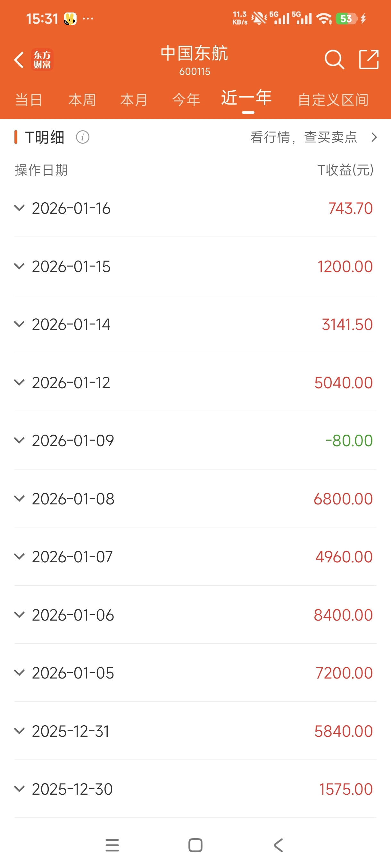
Task: Open the 自定义区间 tab
Action: pyautogui.click(x=333, y=100)
